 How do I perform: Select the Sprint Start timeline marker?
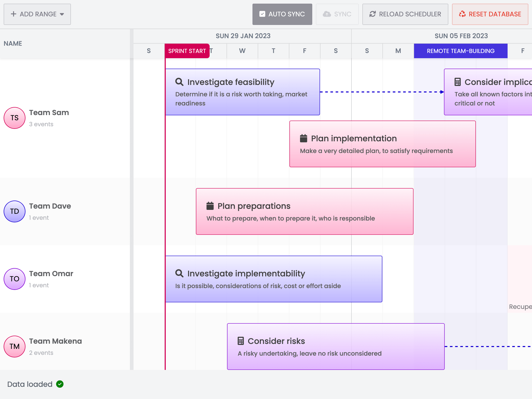coord(187,51)
